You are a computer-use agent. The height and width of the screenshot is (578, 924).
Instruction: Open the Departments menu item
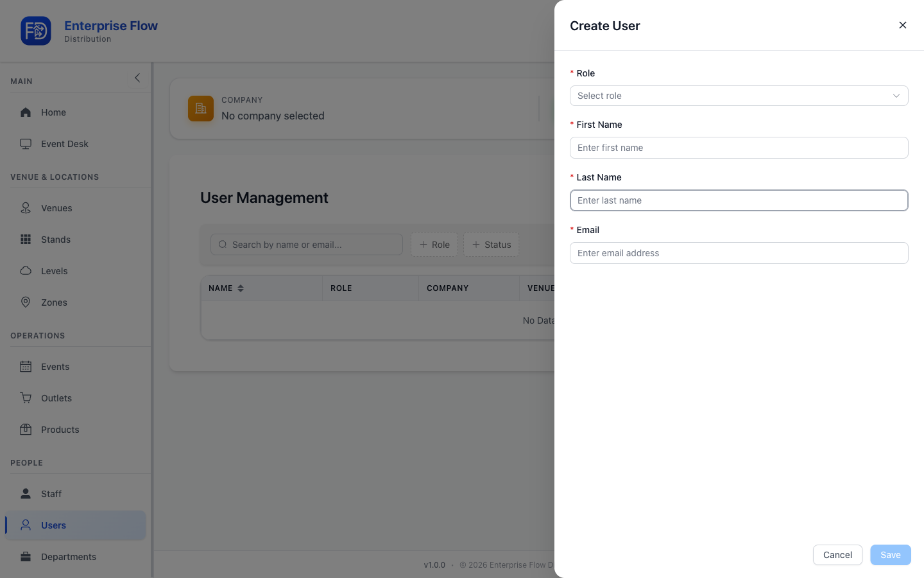point(76,557)
